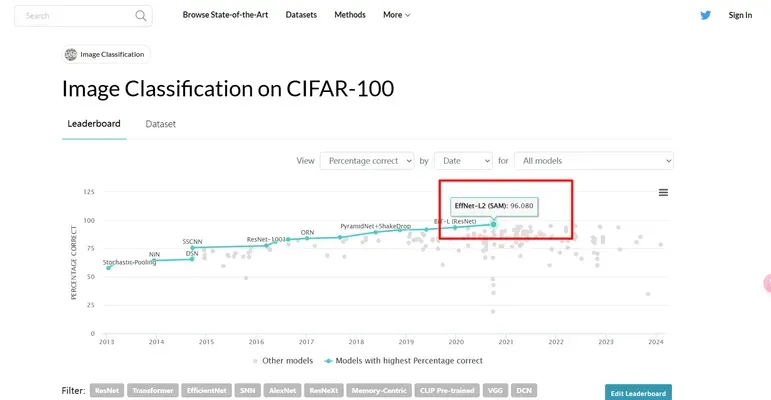The image size is (771, 400).
Task: Switch to the Dataset tab
Action: click(x=160, y=124)
